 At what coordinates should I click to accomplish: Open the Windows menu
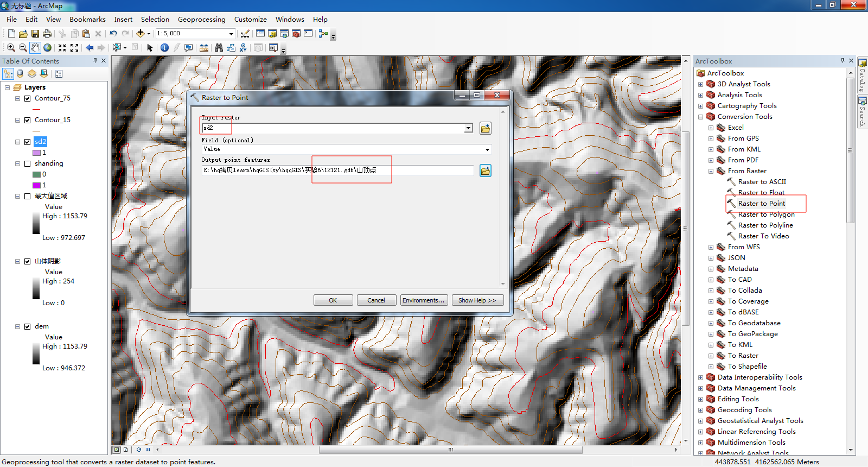point(290,20)
